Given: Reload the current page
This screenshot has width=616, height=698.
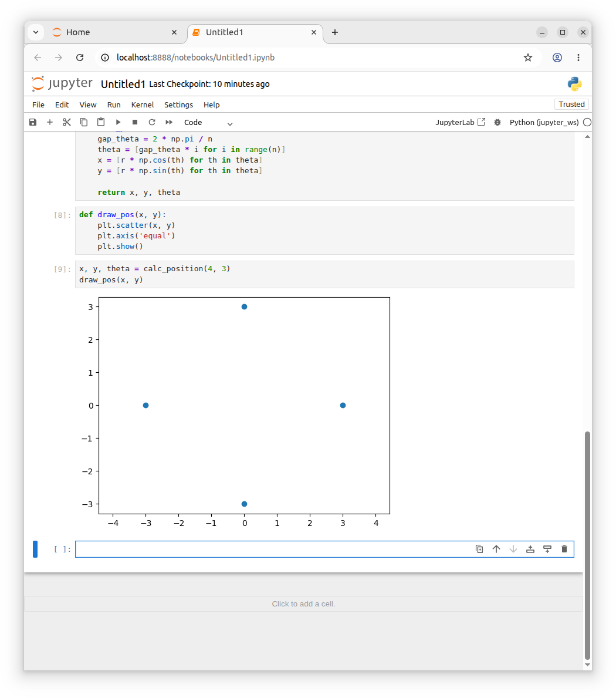Looking at the screenshot, I should pos(80,58).
